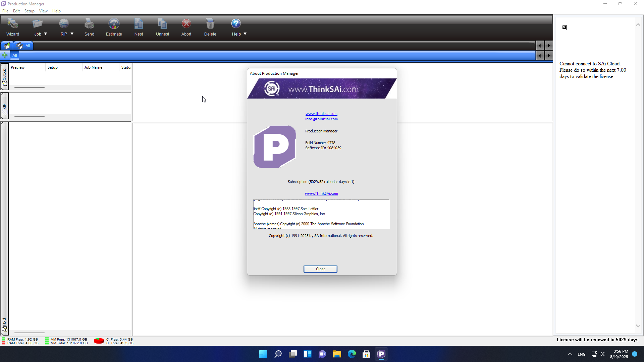Open the View menu
Screen dimensions: 644x362
pyautogui.click(x=43, y=11)
